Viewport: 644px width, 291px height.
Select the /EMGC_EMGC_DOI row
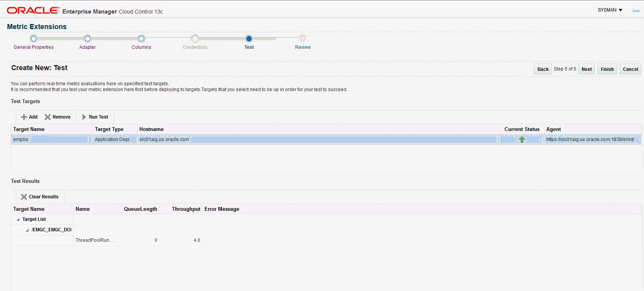click(x=326, y=230)
